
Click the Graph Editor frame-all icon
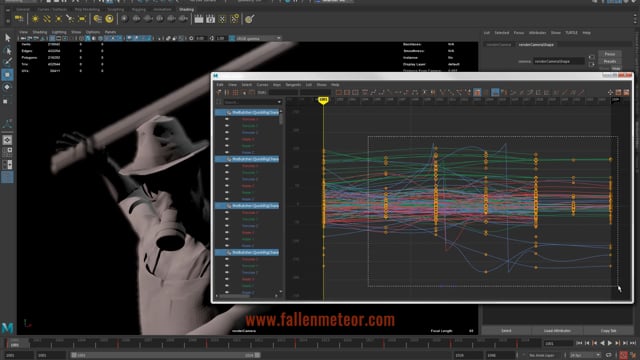pyautogui.click(x=339, y=93)
